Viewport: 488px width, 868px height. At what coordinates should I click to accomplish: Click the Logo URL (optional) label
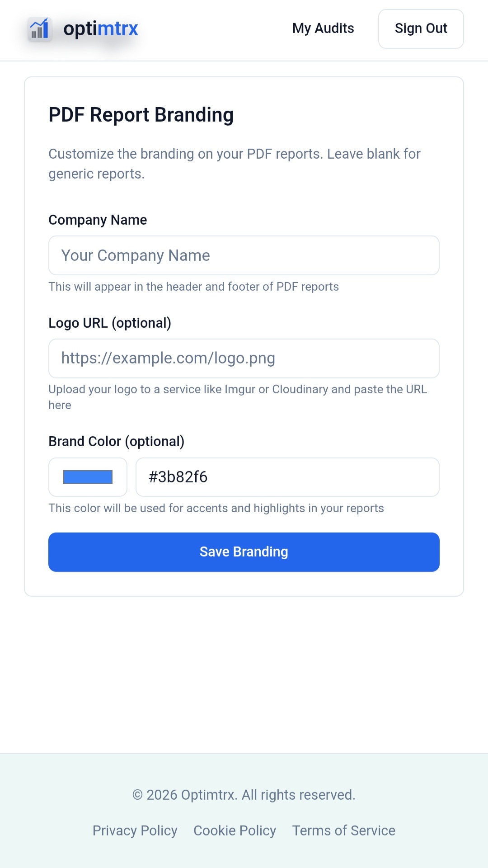pos(110,323)
